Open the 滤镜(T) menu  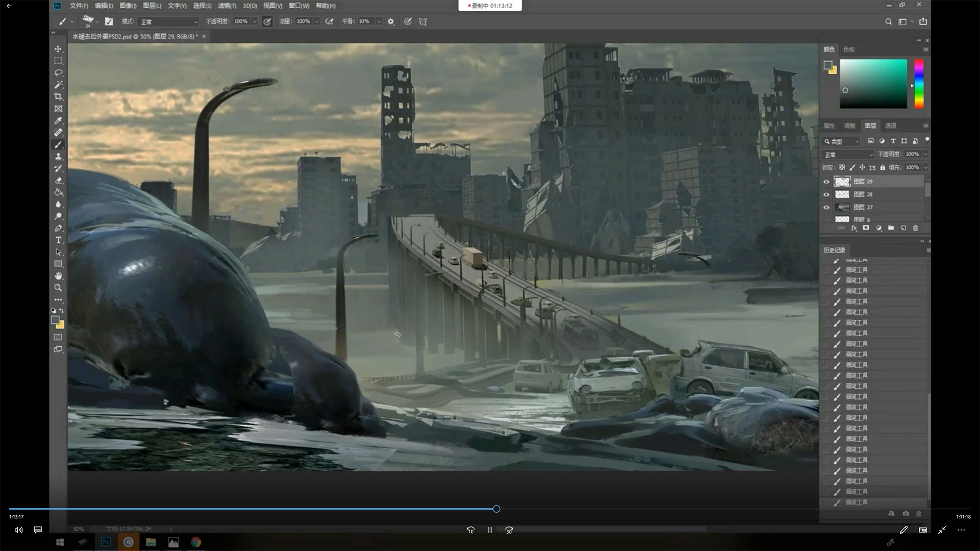click(227, 6)
